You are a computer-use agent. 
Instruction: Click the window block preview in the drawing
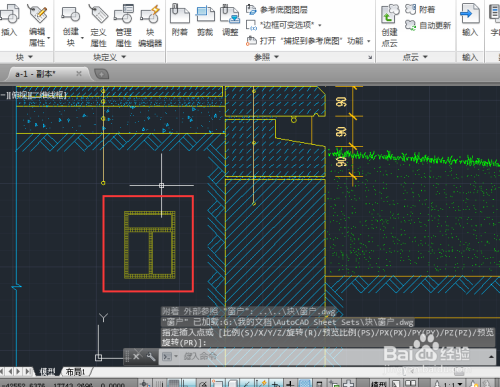point(149,245)
